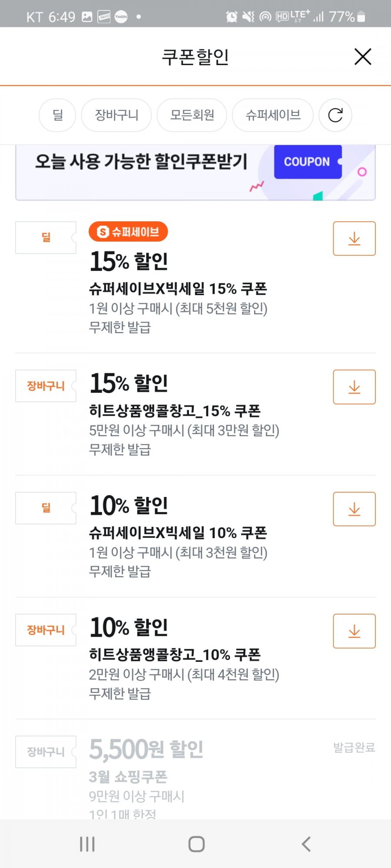The height and width of the screenshot is (868, 391).
Task: Tap the 딜 tag on 15% coupon
Action: [x=46, y=237]
